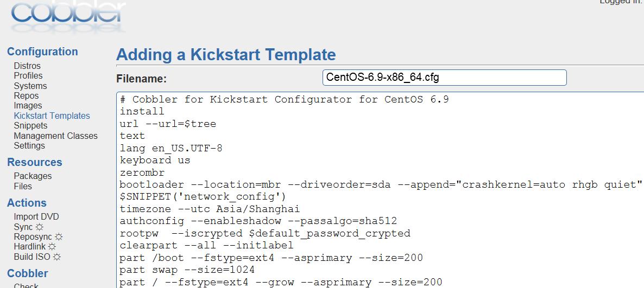The height and width of the screenshot is (288, 644).
Task: Open the Images section
Action: coord(28,106)
